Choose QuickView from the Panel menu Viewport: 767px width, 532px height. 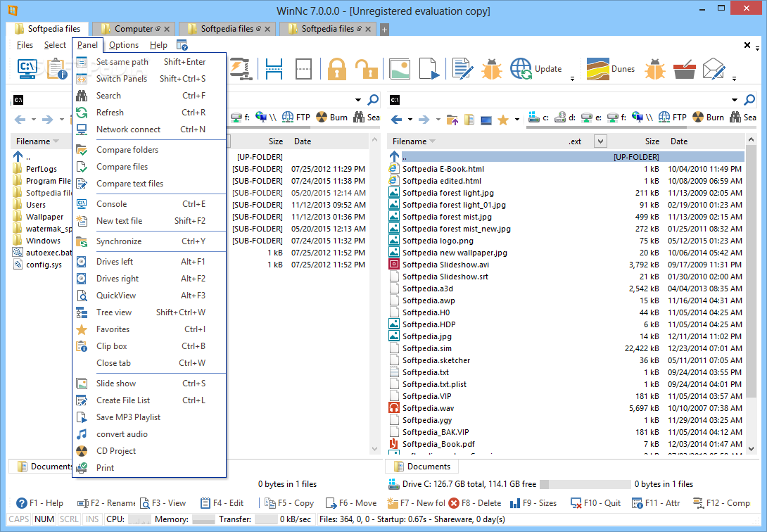149,296
